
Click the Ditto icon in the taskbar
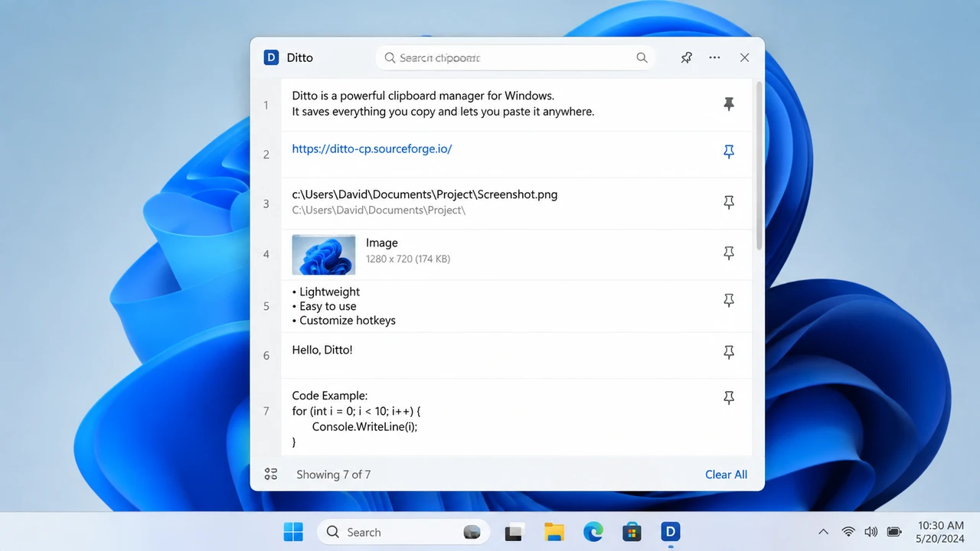pos(671,532)
